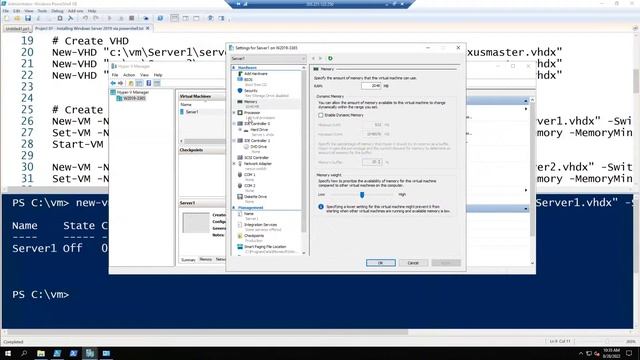Select Memory item in hardware list
The width and height of the screenshot is (640, 360).
(251, 102)
